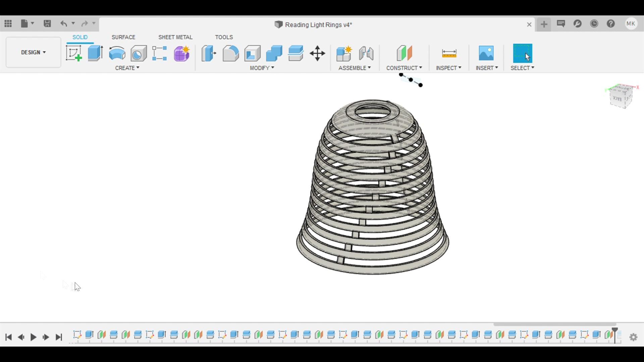Click the Measure tool icon
Viewport: 644px width, 362px height.
point(449,53)
